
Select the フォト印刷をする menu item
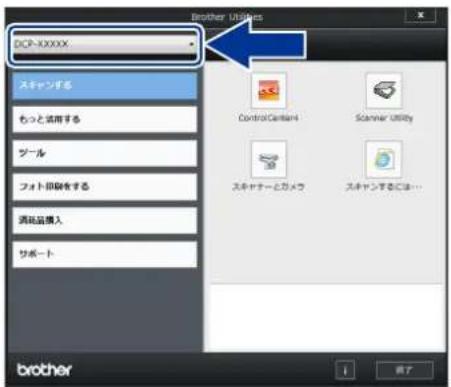coord(105,186)
